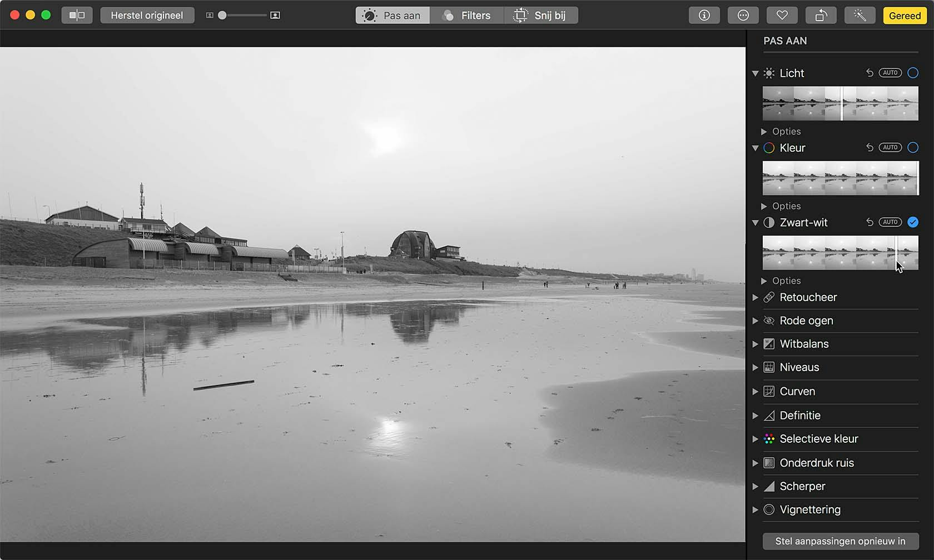Reset the Kleur adjustment with undo arrow
Image resolution: width=934 pixels, height=560 pixels.
870,147
